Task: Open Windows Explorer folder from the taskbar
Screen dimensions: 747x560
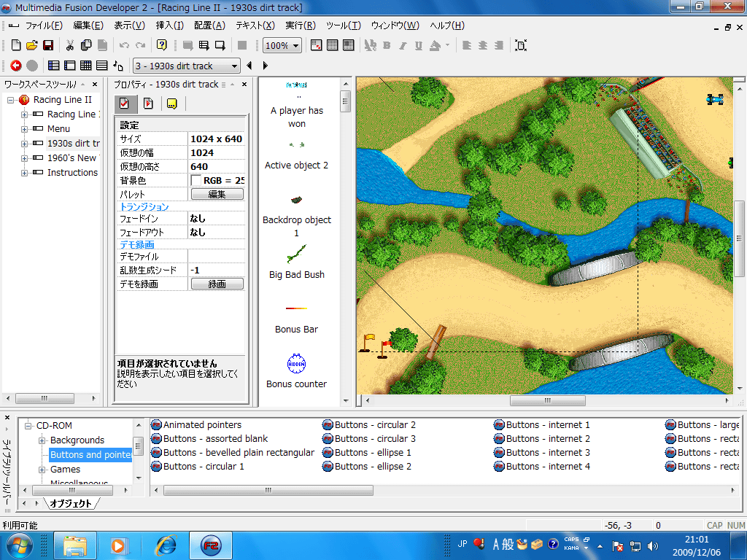Action: (x=75, y=545)
